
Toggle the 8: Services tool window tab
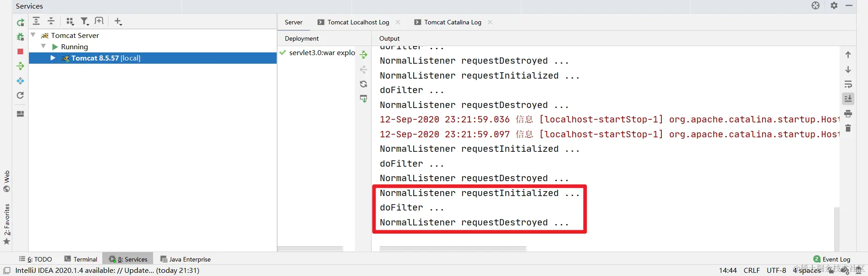point(128,259)
